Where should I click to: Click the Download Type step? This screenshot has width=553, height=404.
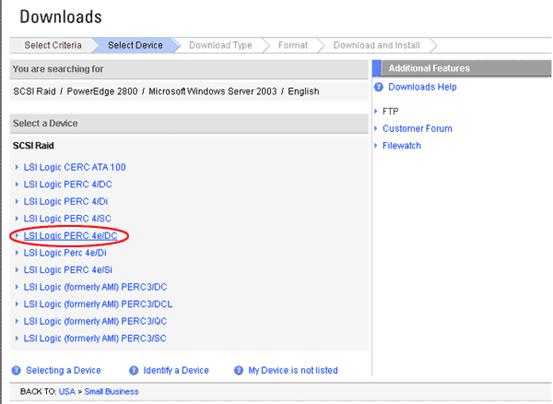coord(221,45)
